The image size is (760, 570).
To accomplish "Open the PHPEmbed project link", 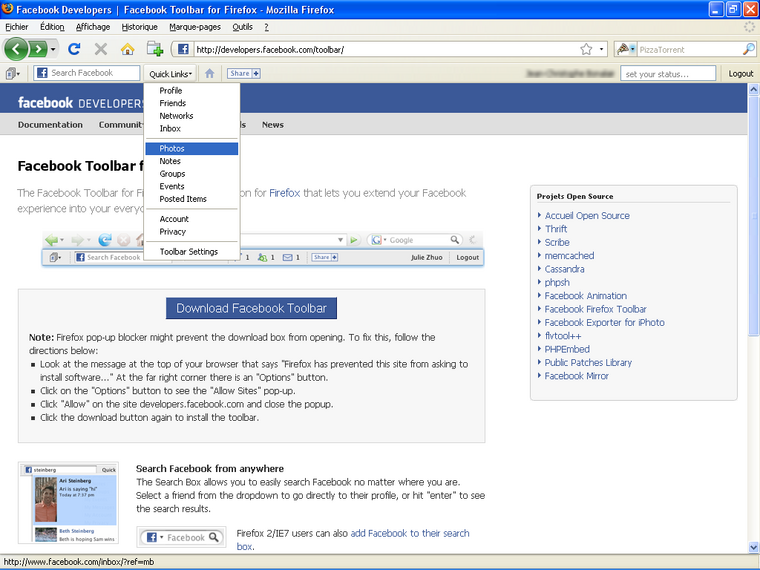I will pyautogui.click(x=567, y=349).
